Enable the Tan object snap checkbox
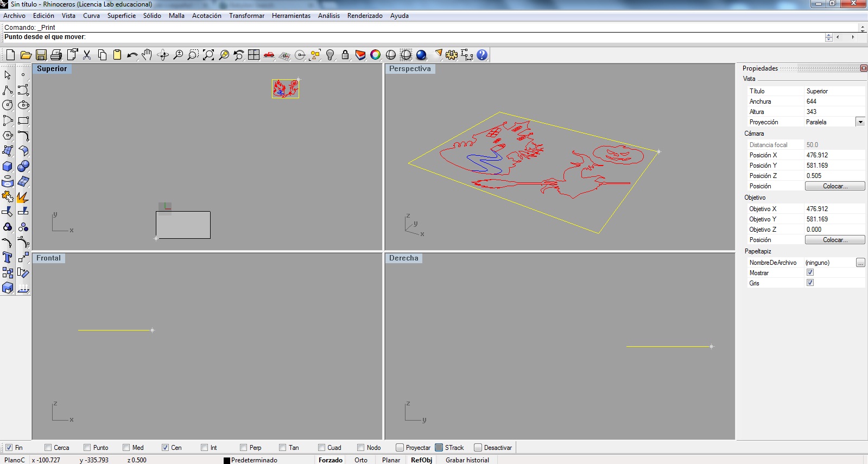This screenshot has width=868, height=464. (282, 448)
